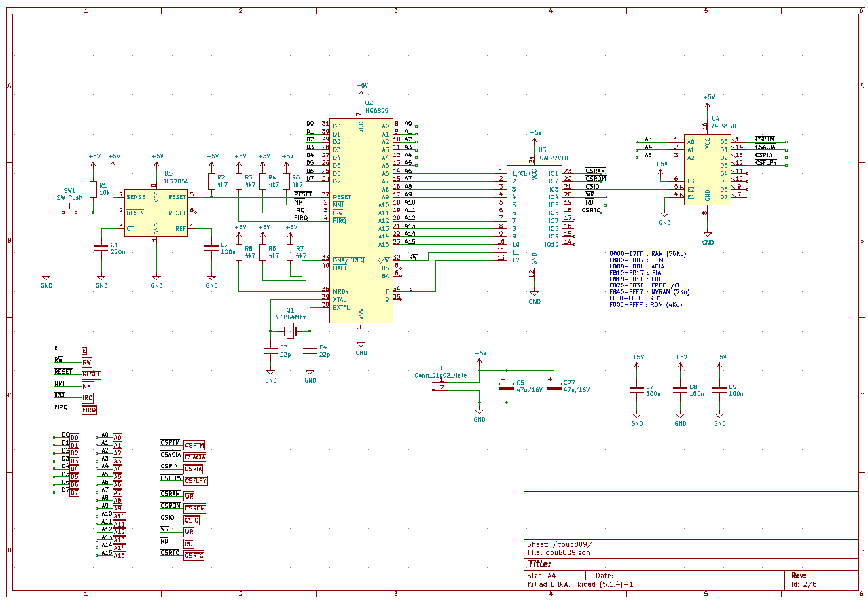Select the note 'E800-E807 : PTM'
Viewport: 868px width, 602px height.
(636, 260)
